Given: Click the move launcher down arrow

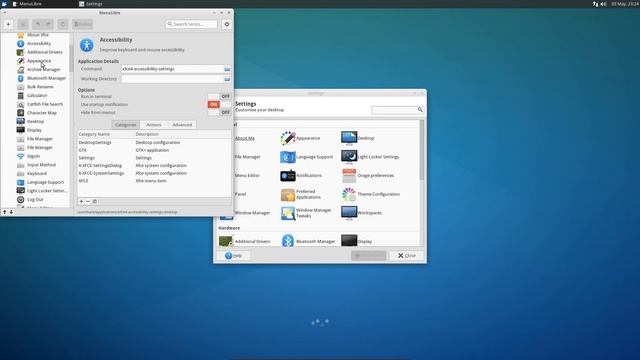Looking at the screenshot, I should coord(11,212).
